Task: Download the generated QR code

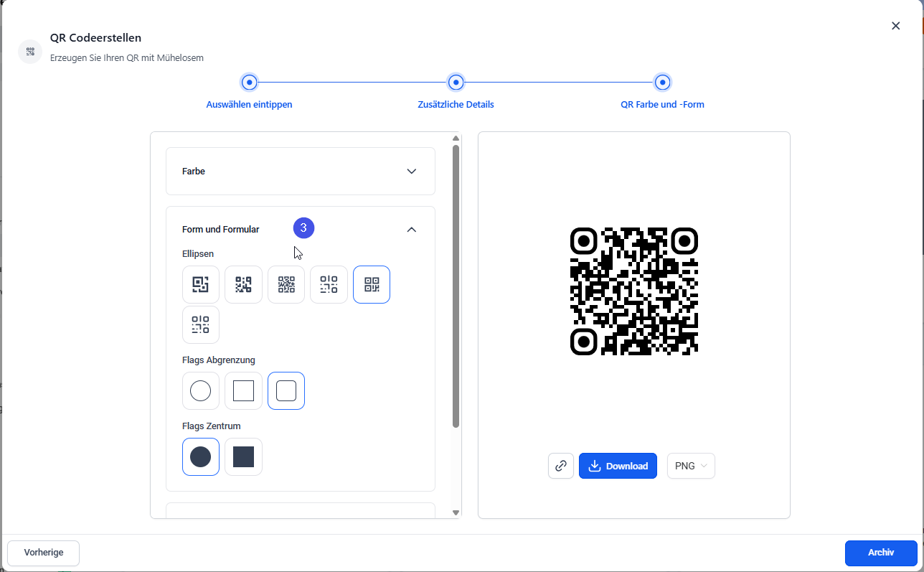Action: coord(618,466)
